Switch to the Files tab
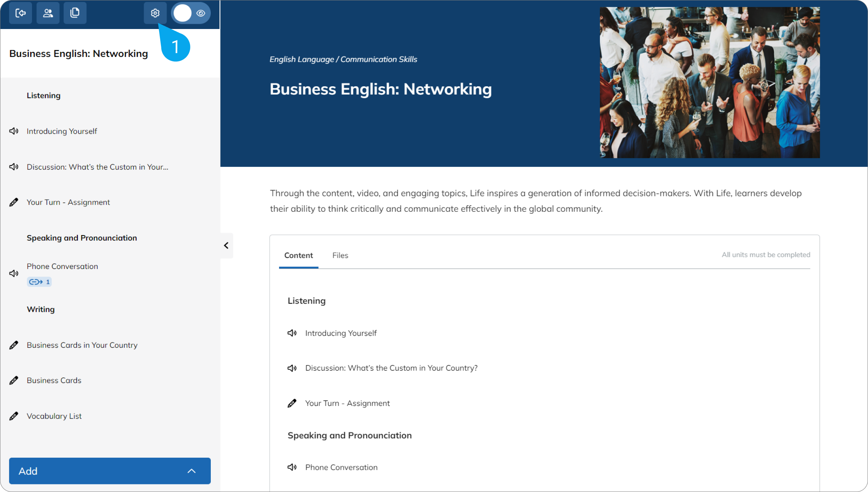The height and width of the screenshot is (492, 868). point(340,255)
